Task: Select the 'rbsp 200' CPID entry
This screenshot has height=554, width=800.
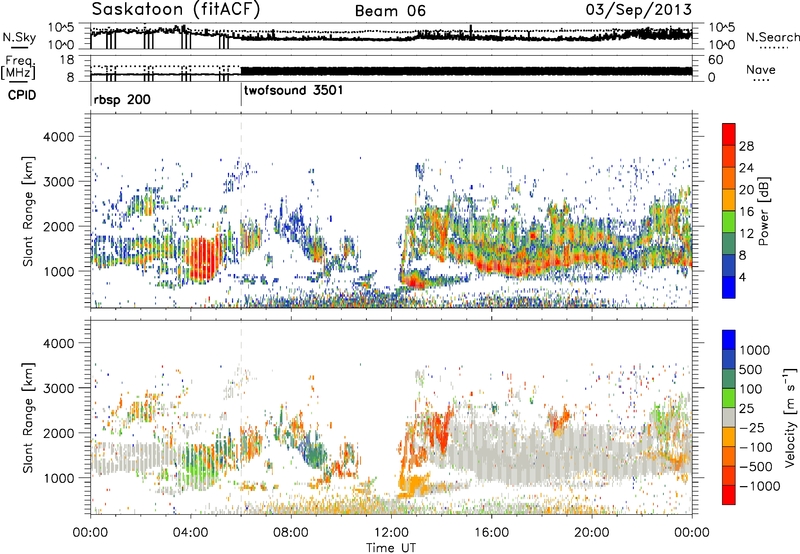Action: click(x=122, y=99)
